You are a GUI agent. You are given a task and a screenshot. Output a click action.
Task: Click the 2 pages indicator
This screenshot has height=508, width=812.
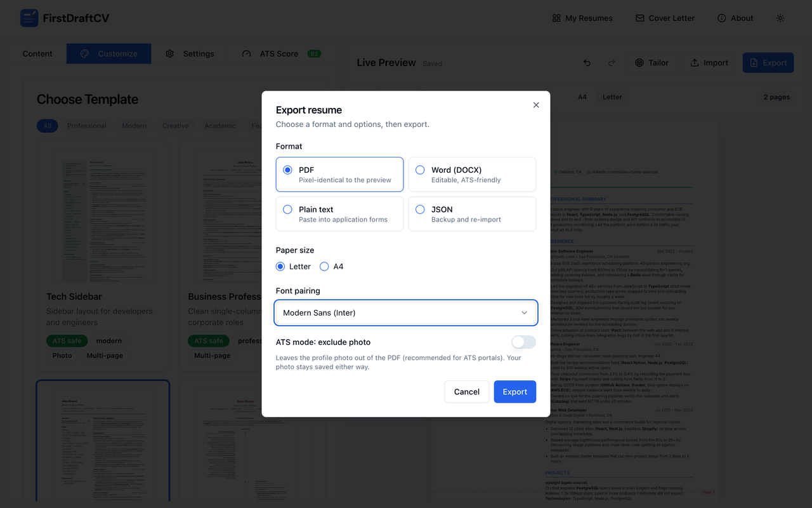pyautogui.click(x=776, y=97)
